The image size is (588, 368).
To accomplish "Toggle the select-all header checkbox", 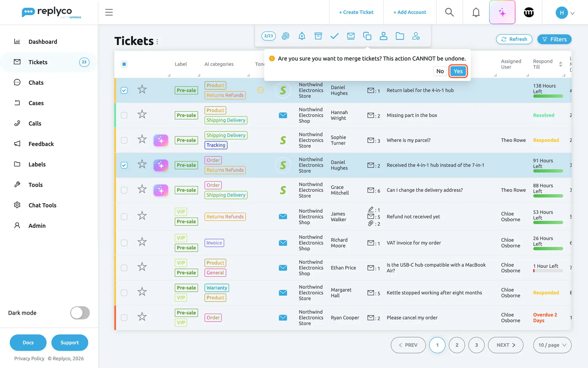I will tap(124, 64).
